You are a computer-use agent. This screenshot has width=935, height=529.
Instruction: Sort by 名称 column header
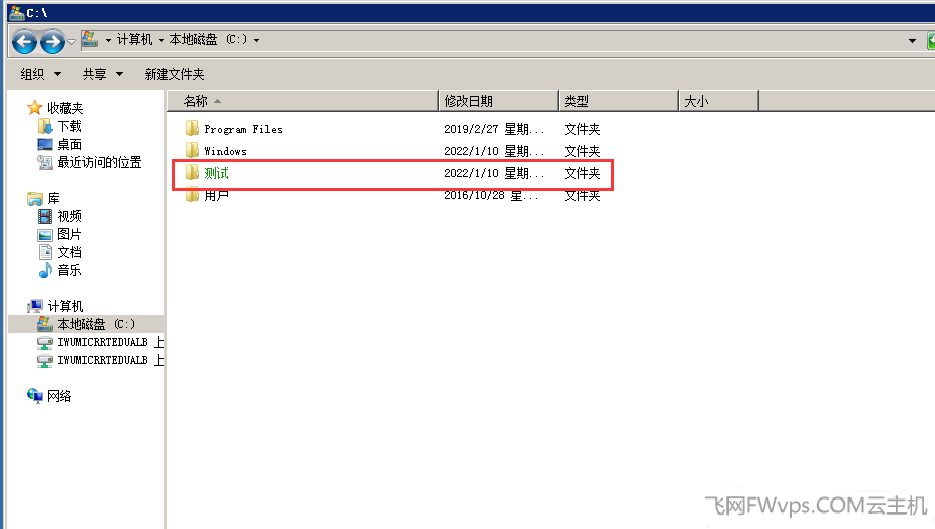[x=303, y=101]
